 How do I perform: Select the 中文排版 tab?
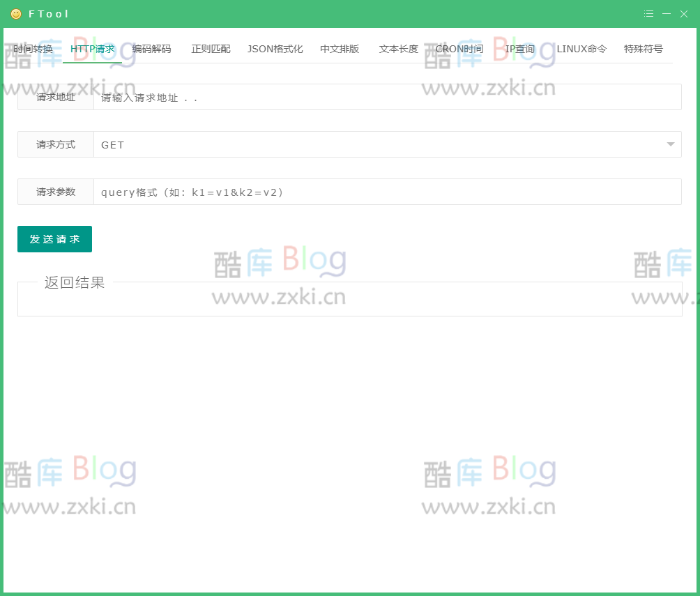tap(340, 49)
